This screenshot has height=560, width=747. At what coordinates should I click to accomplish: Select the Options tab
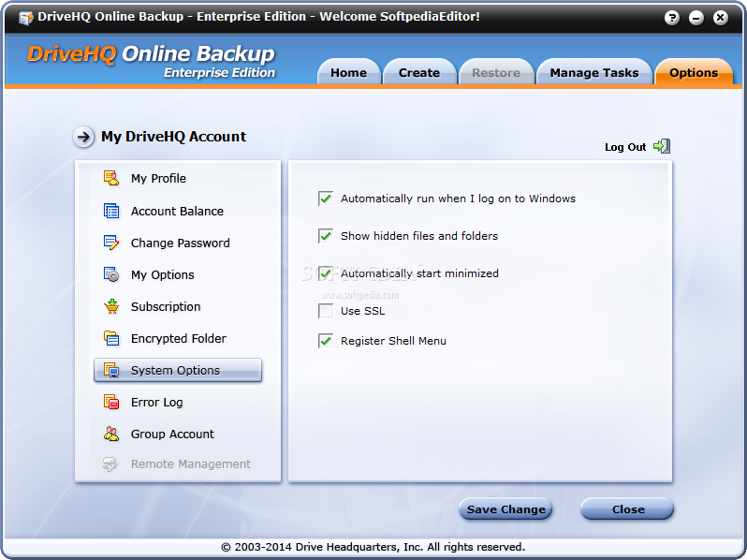tap(694, 72)
